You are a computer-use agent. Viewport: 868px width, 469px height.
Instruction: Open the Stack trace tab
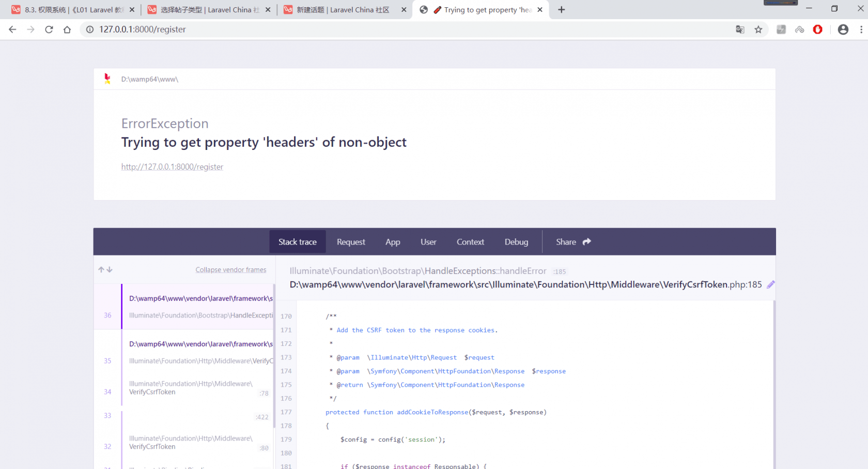coord(298,242)
